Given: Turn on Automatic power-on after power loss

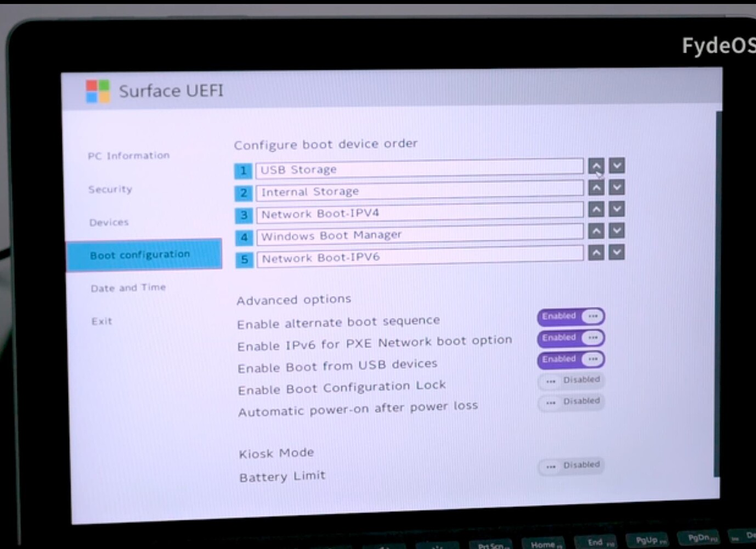Looking at the screenshot, I should [571, 402].
